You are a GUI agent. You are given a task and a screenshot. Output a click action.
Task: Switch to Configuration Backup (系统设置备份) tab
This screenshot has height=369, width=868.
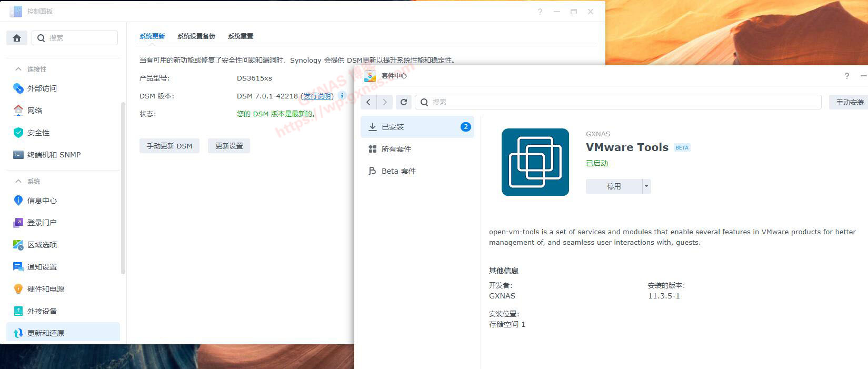coord(196,36)
